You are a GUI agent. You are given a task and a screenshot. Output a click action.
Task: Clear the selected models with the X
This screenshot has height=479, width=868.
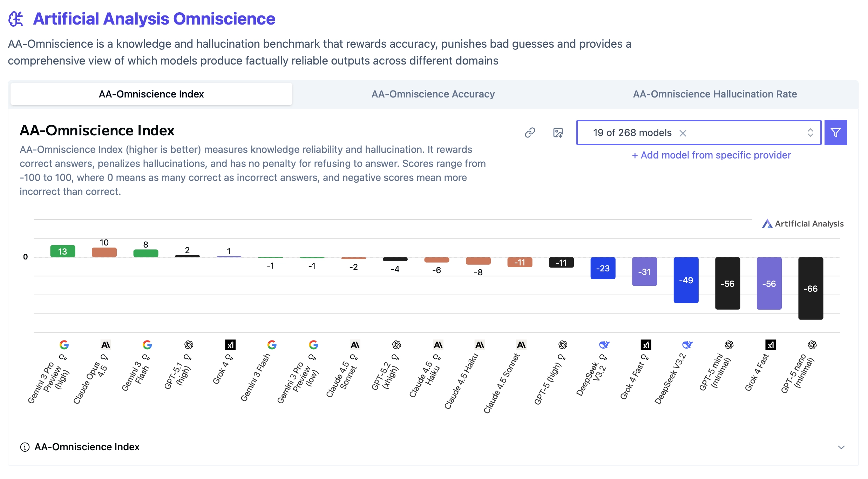point(683,133)
